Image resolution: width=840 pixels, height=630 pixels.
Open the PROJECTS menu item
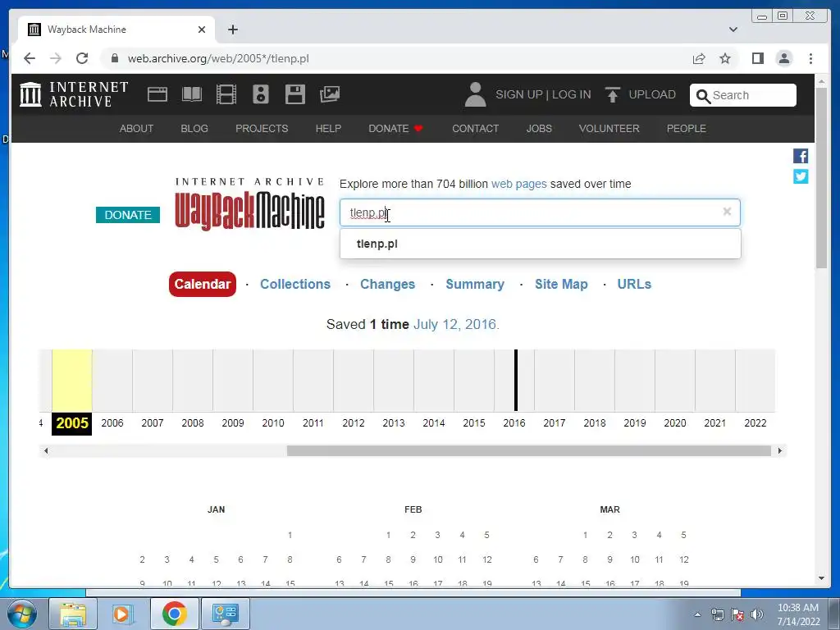(x=262, y=129)
